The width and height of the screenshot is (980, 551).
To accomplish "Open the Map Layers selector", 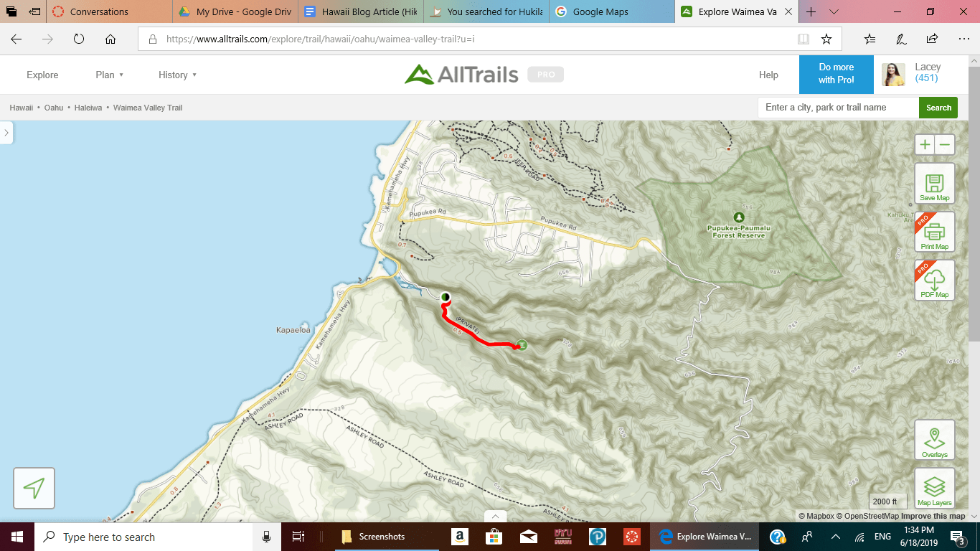I will click(x=935, y=489).
